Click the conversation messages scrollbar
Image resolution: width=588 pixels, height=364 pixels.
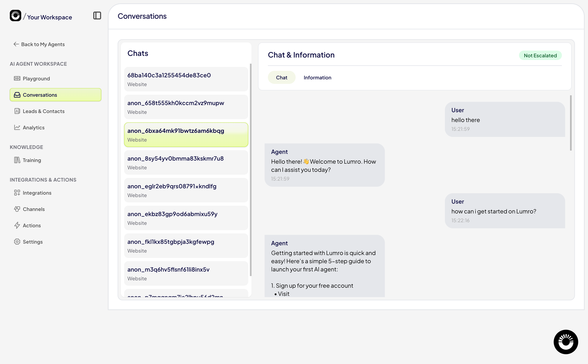coord(570,123)
